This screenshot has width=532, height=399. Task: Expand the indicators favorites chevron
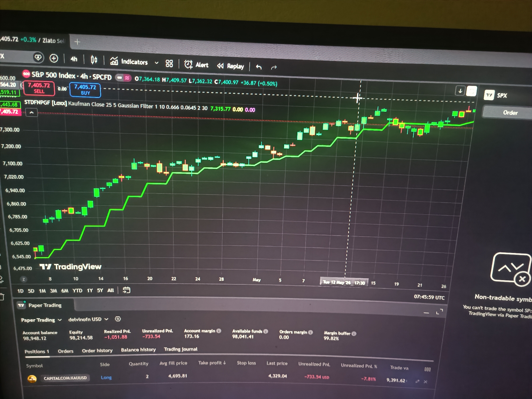tap(157, 63)
